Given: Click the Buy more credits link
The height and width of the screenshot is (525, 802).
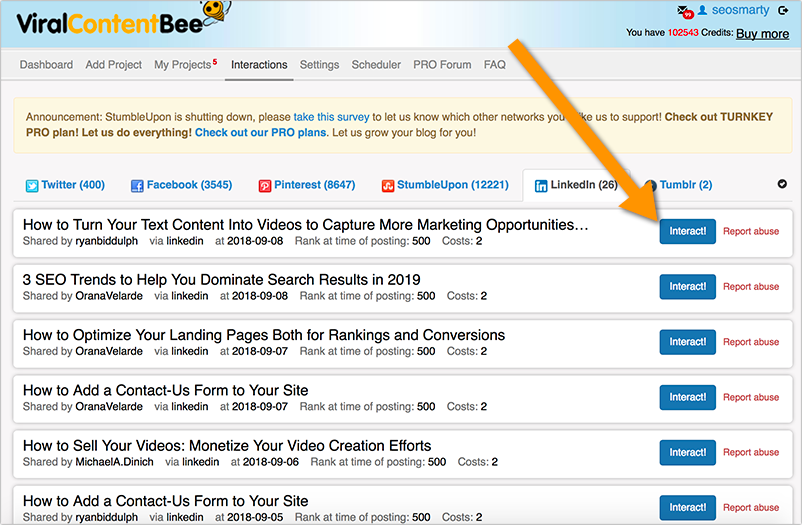Looking at the screenshot, I should [762, 34].
